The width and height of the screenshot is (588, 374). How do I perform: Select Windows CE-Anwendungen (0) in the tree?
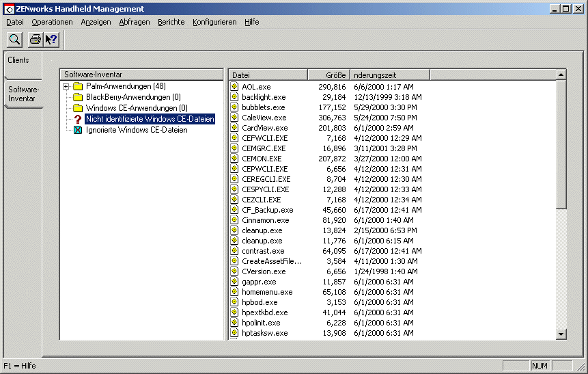point(137,108)
